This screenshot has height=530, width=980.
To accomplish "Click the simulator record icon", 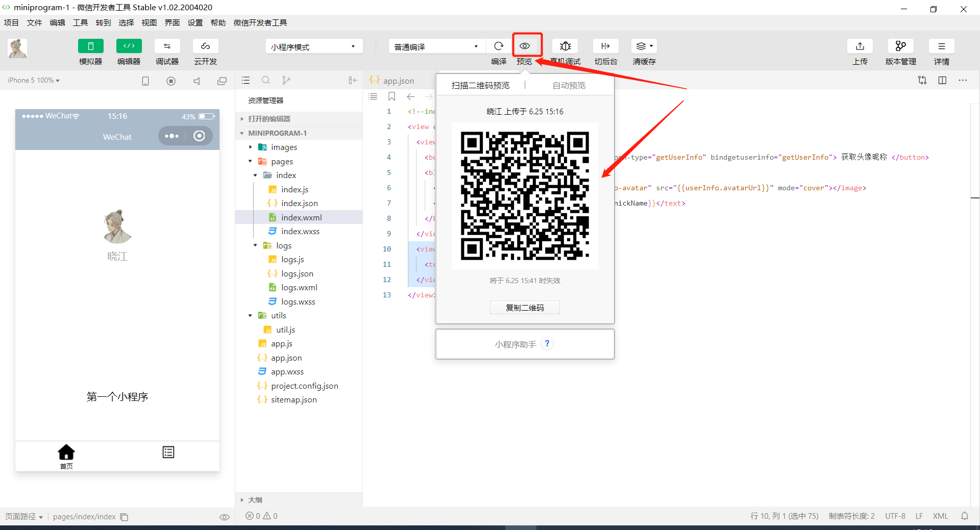I will pos(171,81).
